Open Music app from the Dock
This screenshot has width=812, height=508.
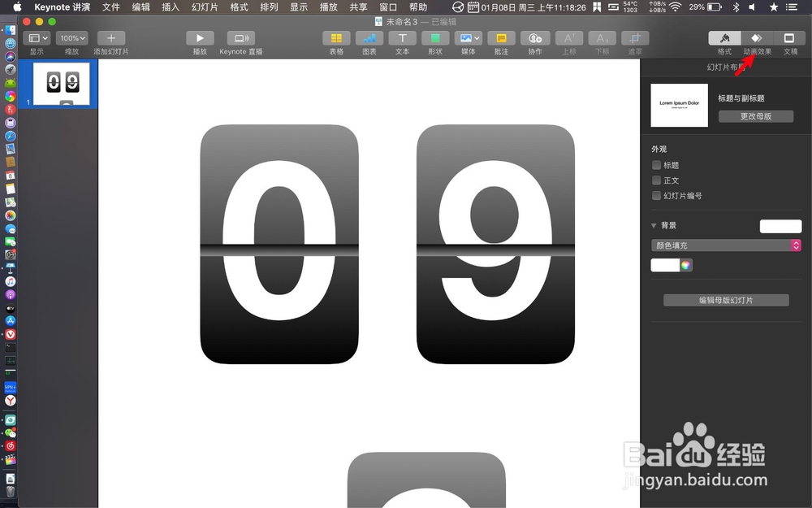point(11,281)
